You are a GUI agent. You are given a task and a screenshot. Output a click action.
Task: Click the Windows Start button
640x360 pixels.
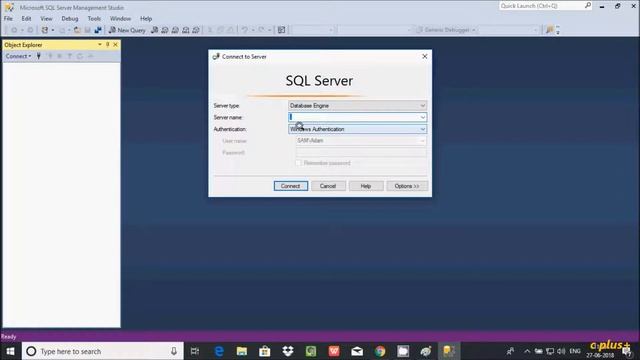[10, 351]
